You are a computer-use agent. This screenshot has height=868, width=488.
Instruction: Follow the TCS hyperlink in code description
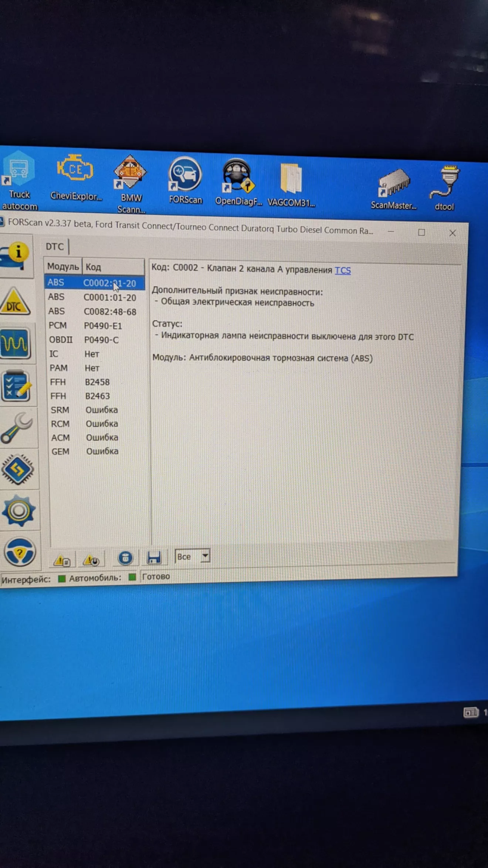pos(343,270)
